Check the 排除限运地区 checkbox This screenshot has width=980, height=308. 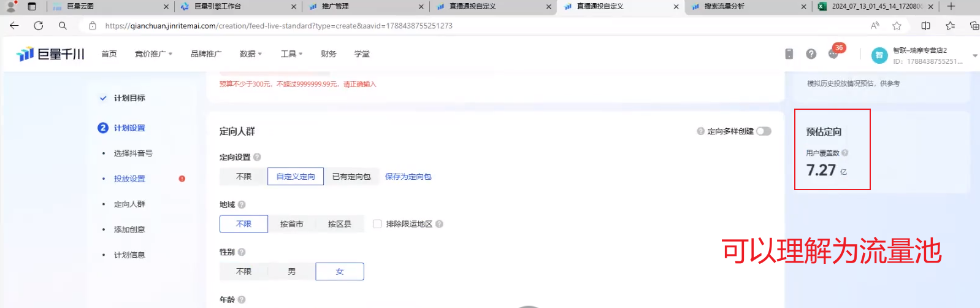pyautogui.click(x=377, y=224)
